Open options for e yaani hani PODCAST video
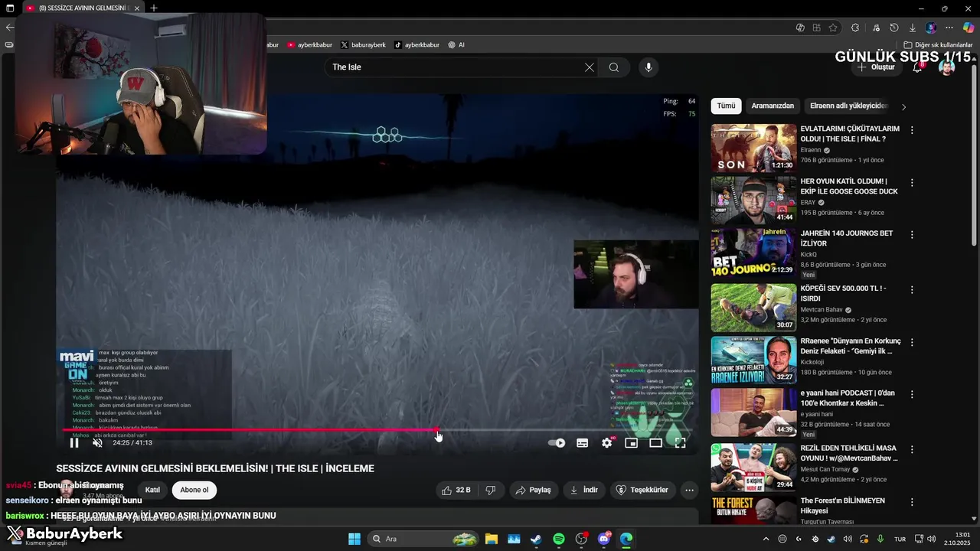The image size is (980, 551). click(912, 394)
